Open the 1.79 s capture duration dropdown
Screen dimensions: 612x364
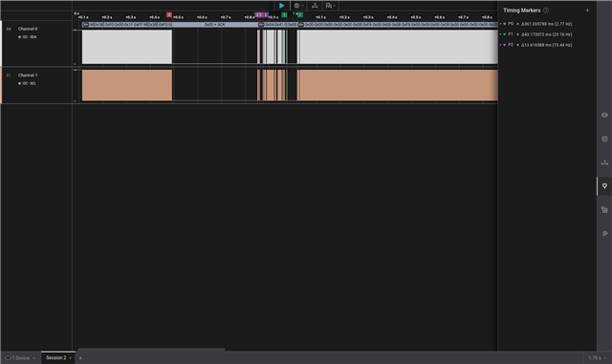(598, 357)
